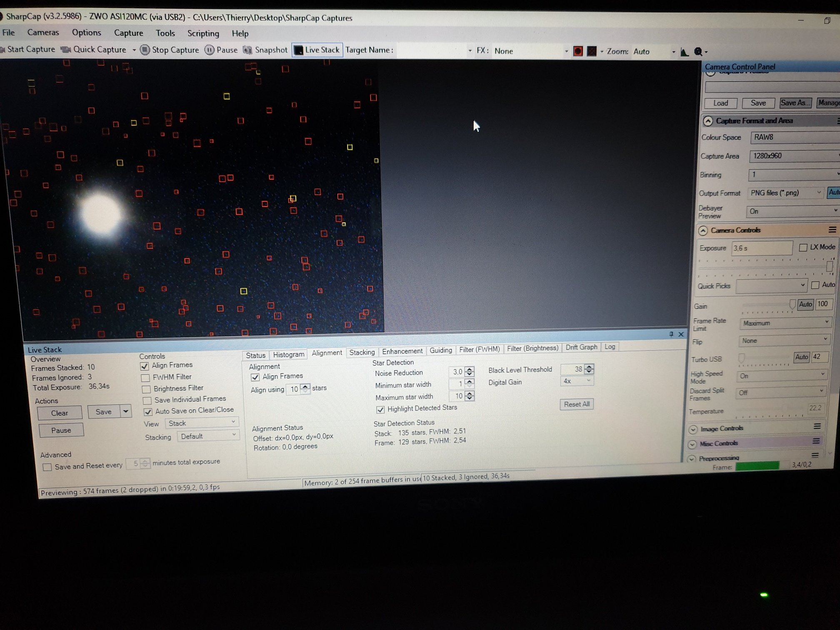Click the reticule overlay icon
Screen dimensions: 840x630
pos(592,51)
